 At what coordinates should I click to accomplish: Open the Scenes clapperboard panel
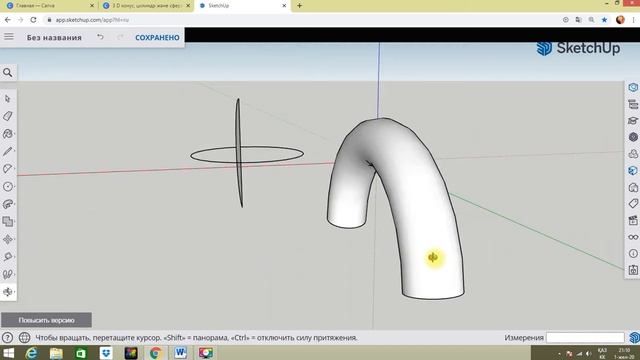click(633, 220)
